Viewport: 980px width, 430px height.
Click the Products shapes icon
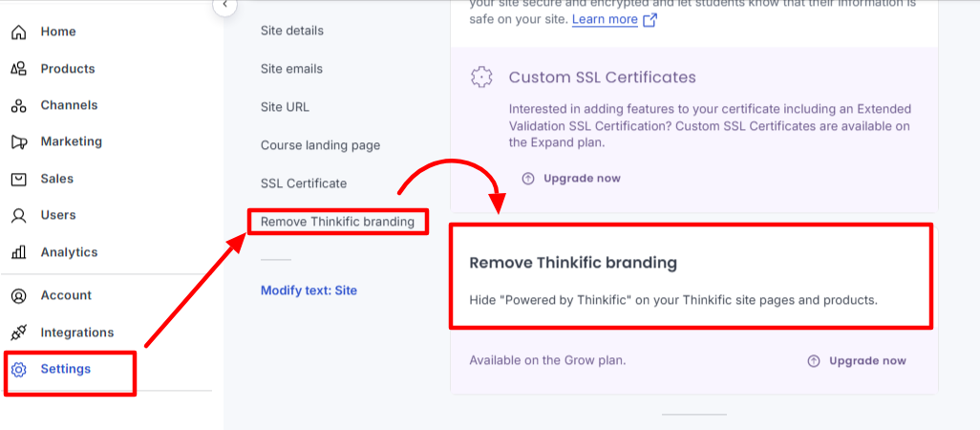click(x=18, y=69)
